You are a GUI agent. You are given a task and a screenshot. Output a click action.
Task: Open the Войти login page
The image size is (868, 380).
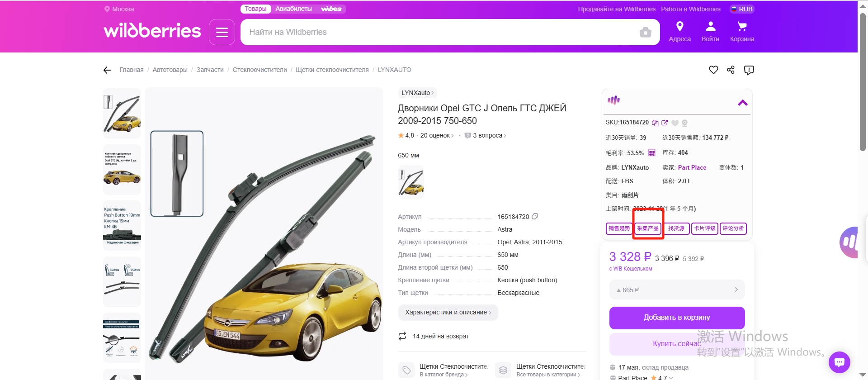(x=710, y=32)
